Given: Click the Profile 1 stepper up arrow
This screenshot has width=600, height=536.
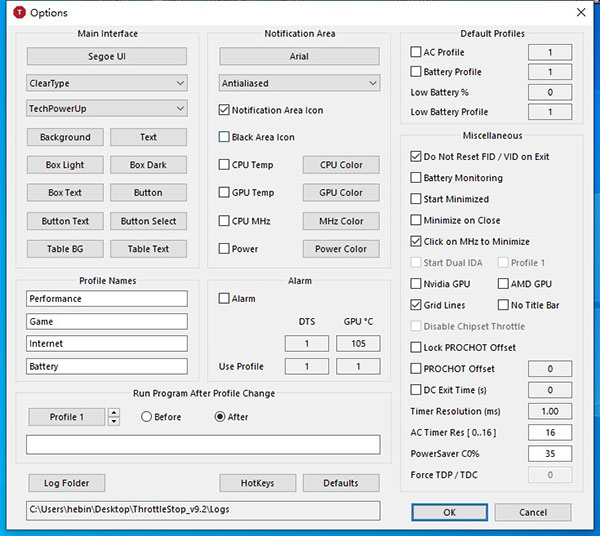Looking at the screenshot, I should point(114,412).
